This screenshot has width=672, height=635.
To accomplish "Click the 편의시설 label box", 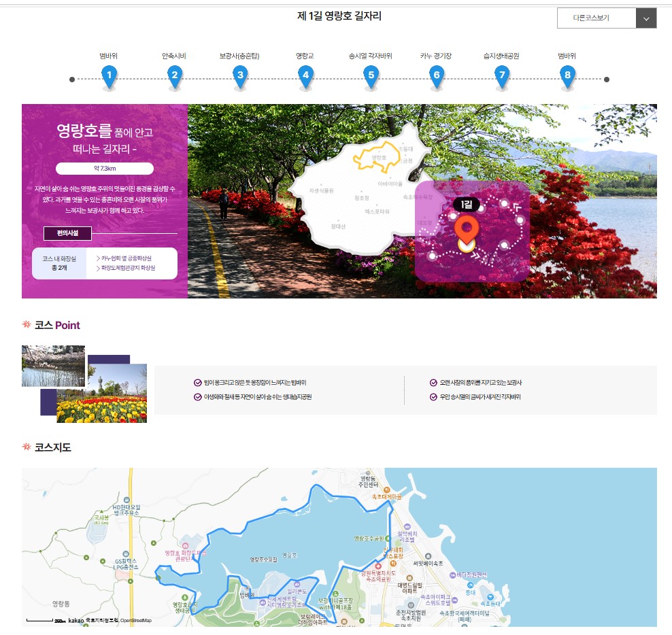I will point(68,233).
